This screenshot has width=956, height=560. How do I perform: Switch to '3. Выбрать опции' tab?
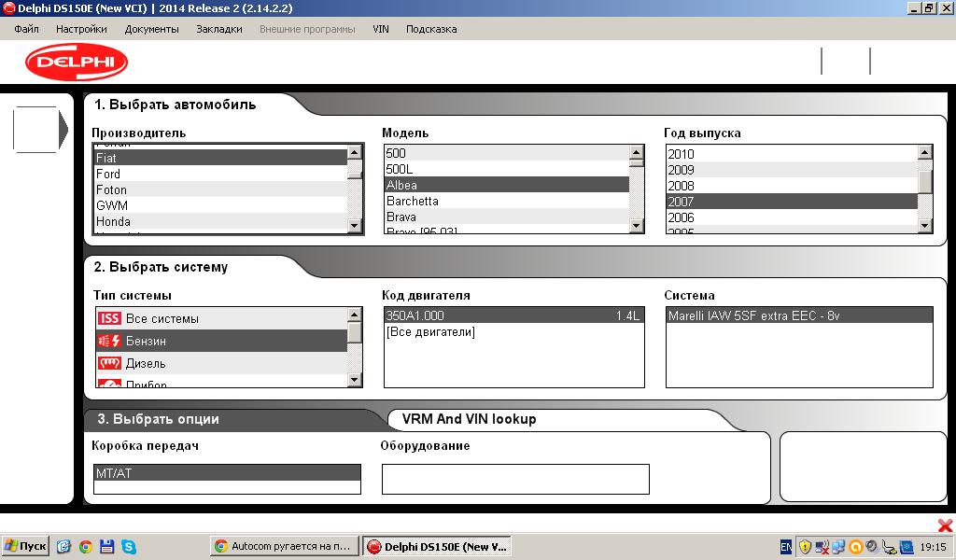point(158,419)
